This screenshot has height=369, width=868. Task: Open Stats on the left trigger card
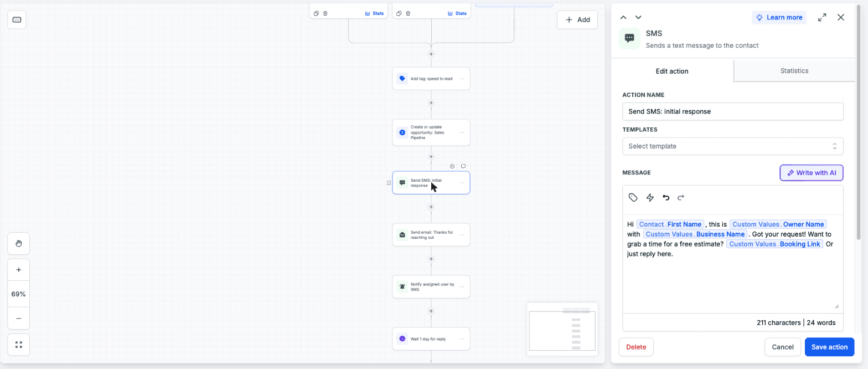coord(374,13)
